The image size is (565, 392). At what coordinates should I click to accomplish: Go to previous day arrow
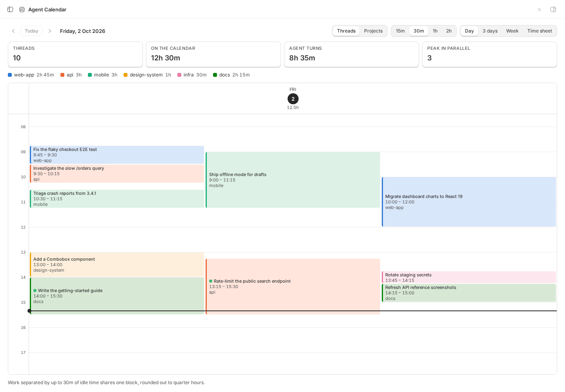pos(13,31)
